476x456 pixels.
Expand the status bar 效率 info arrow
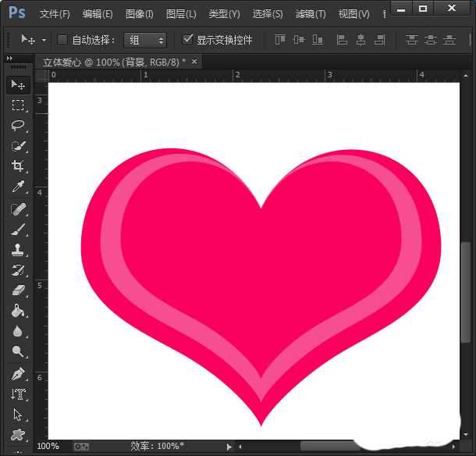(229, 447)
